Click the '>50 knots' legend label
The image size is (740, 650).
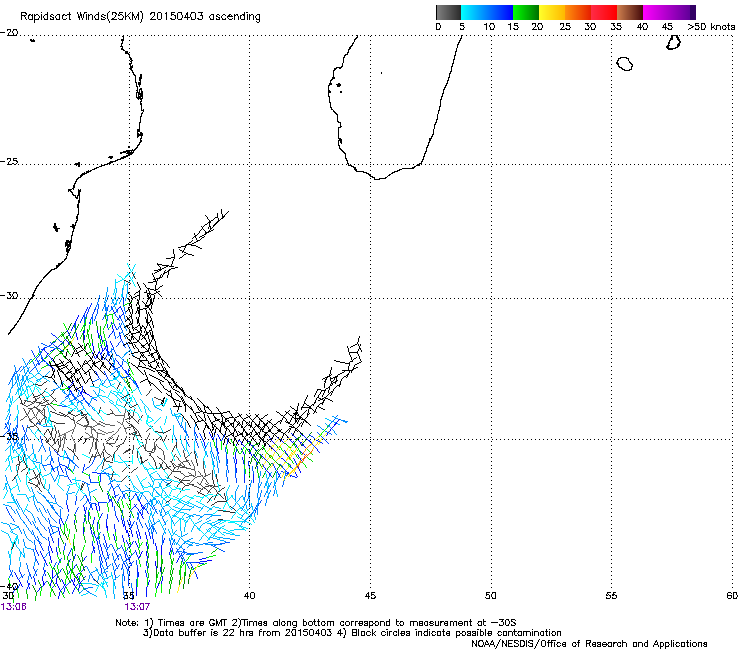[711, 27]
